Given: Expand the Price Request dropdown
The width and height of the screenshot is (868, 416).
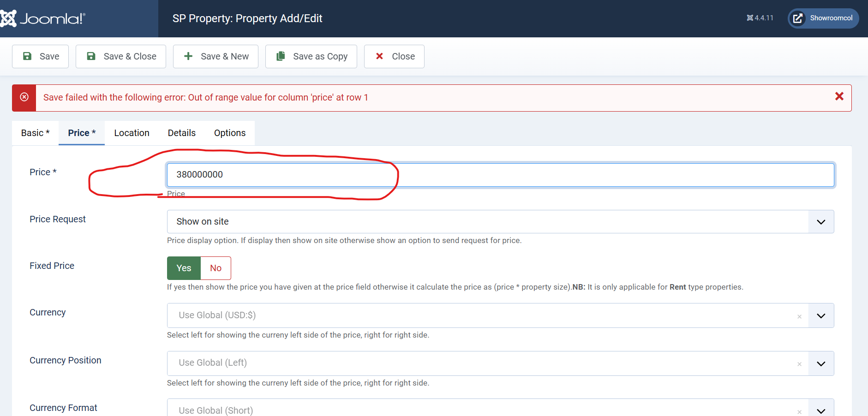Looking at the screenshot, I should tap(821, 222).
